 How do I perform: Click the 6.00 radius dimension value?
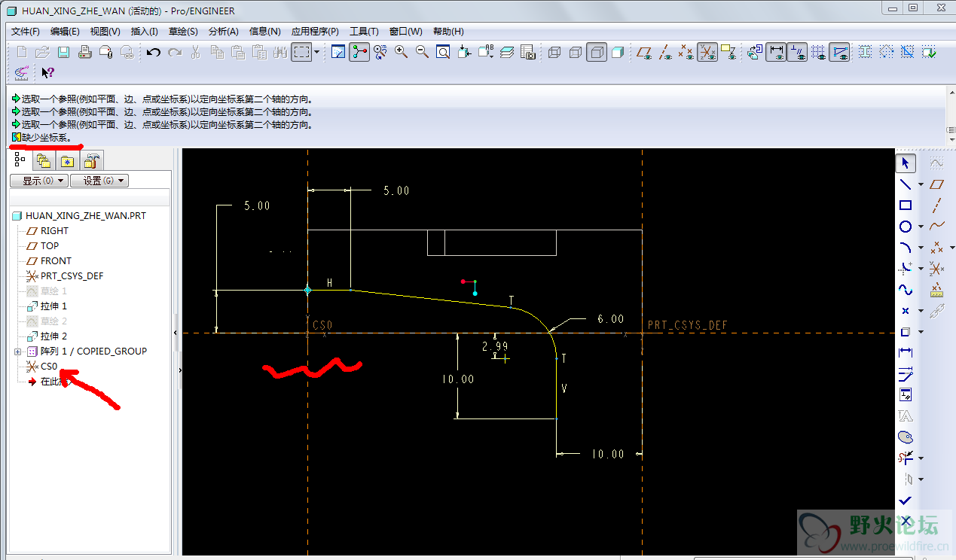610,319
